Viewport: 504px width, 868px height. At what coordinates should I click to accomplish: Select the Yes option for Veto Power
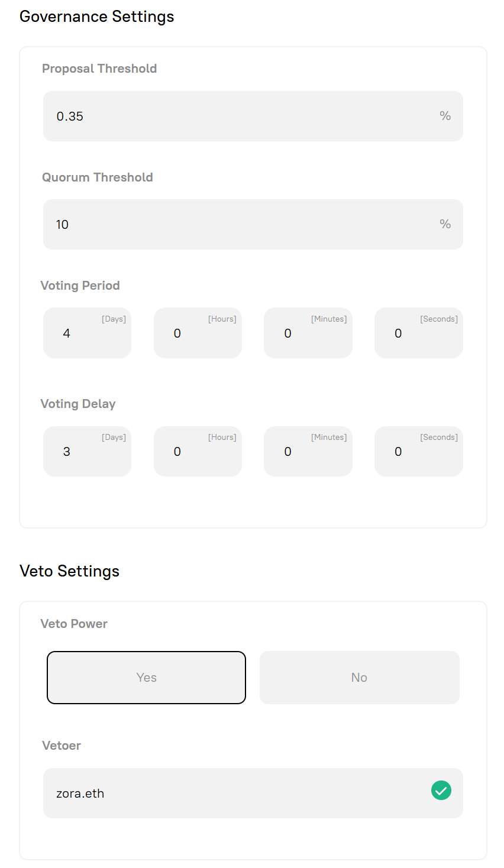pos(146,677)
